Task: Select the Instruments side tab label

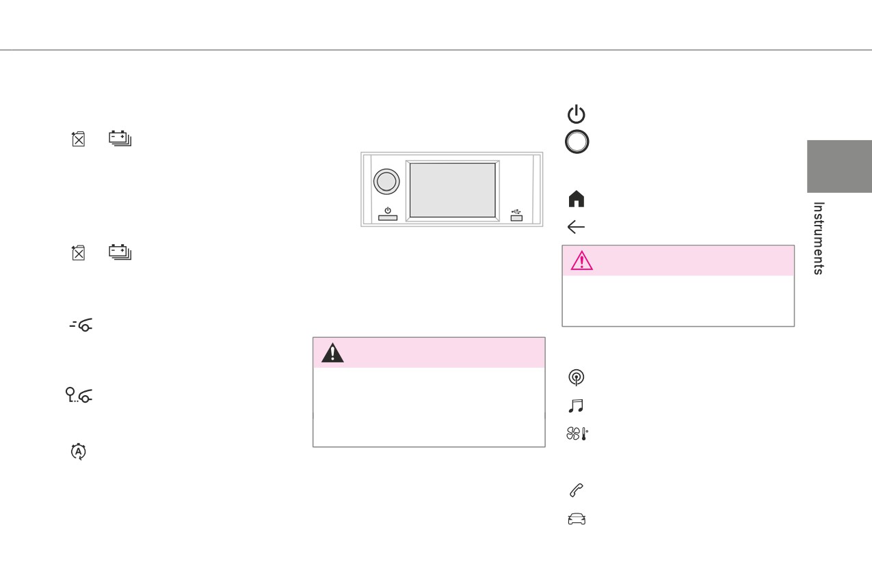Action: tap(819, 238)
